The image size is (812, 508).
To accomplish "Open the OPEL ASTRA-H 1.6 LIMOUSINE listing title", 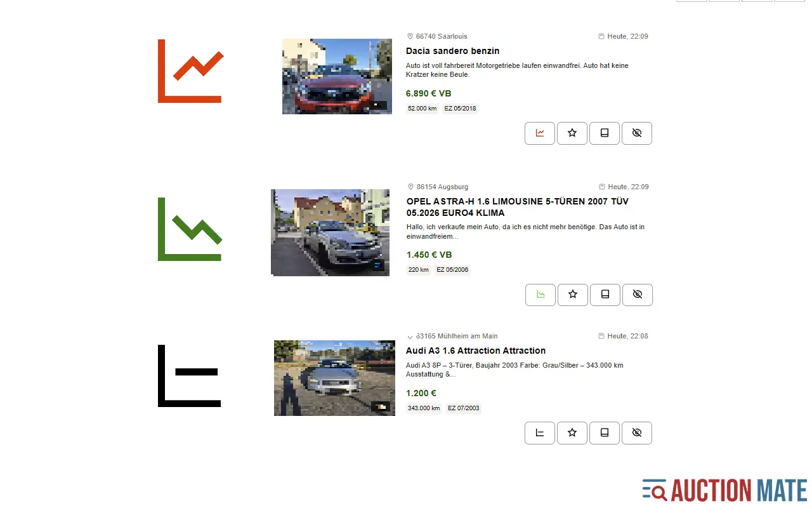I will coord(518,207).
